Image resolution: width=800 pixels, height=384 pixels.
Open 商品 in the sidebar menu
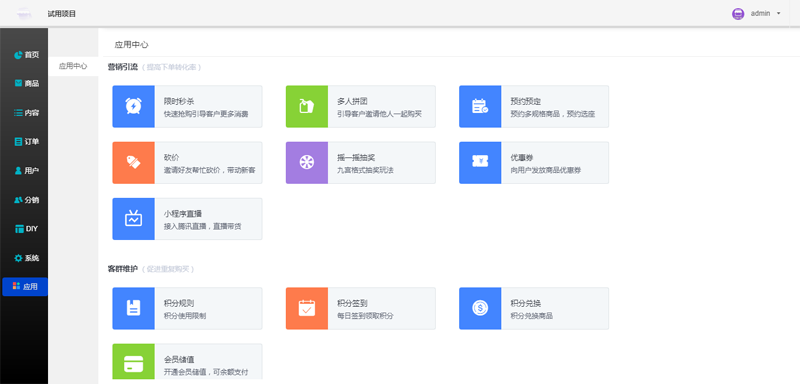point(27,83)
